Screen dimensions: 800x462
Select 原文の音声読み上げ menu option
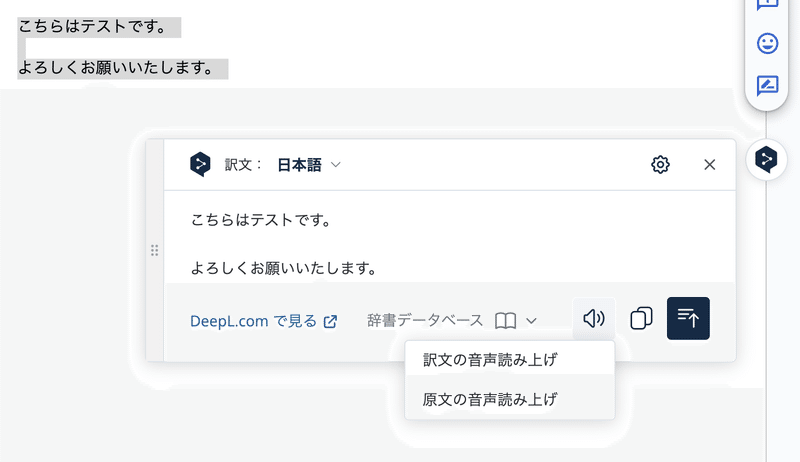coord(490,399)
